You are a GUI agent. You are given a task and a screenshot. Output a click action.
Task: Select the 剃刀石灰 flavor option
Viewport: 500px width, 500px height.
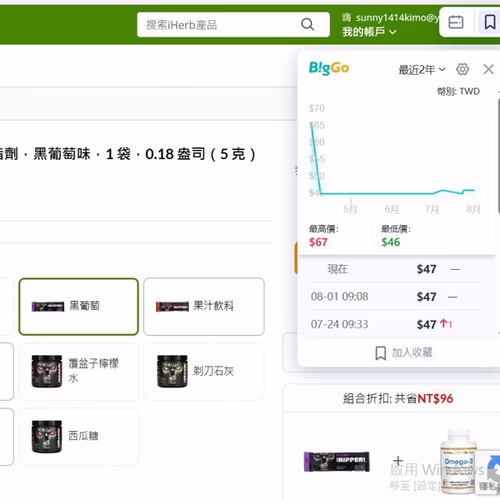(204, 371)
